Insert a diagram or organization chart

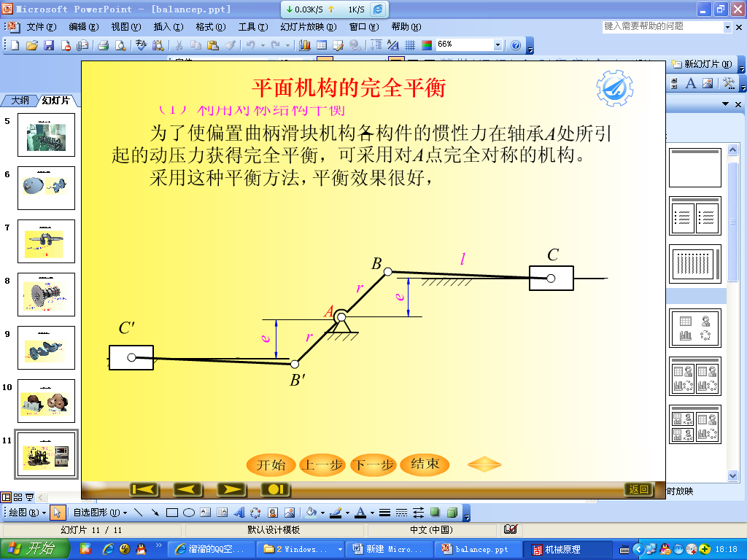coord(255,513)
